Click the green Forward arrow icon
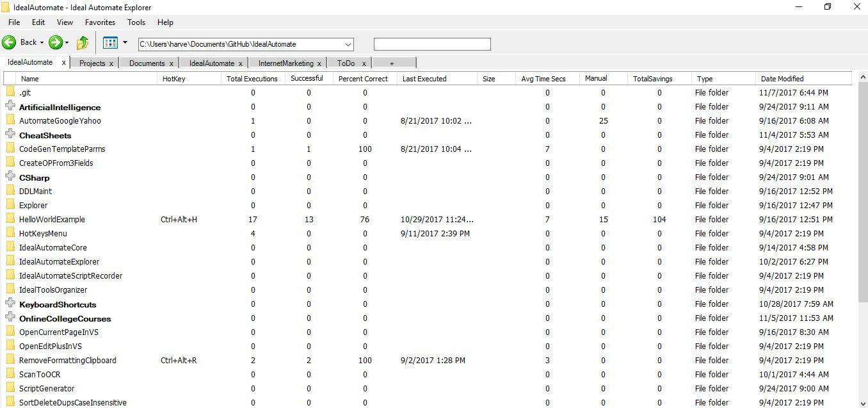Image resolution: width=868 pixels, height=408 pixels. (x=56, y=43)
